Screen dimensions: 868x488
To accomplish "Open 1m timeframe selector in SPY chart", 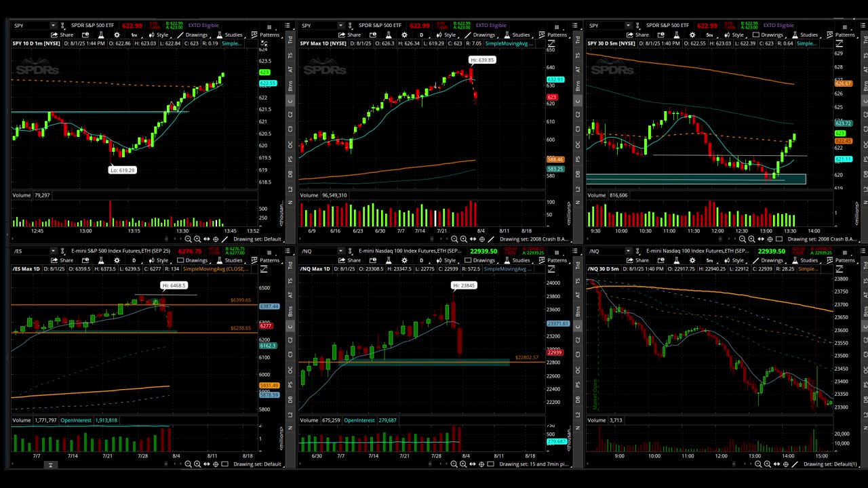I will 134,35.
